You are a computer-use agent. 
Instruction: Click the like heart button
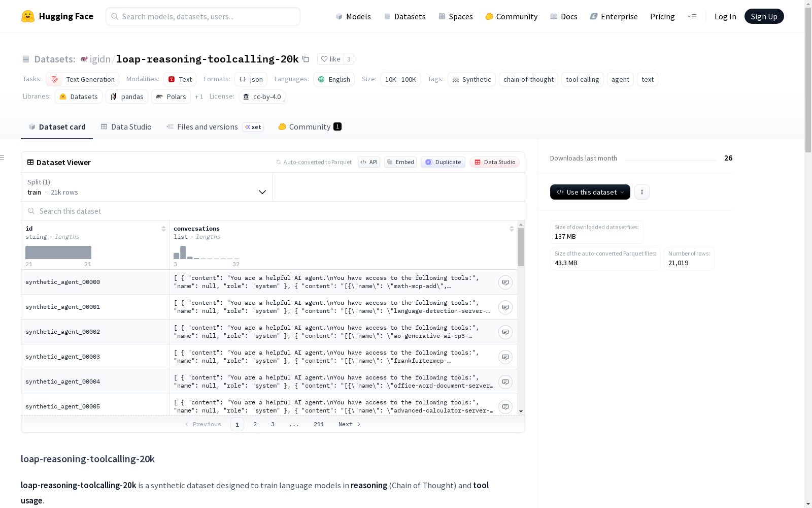pos(330,59)
